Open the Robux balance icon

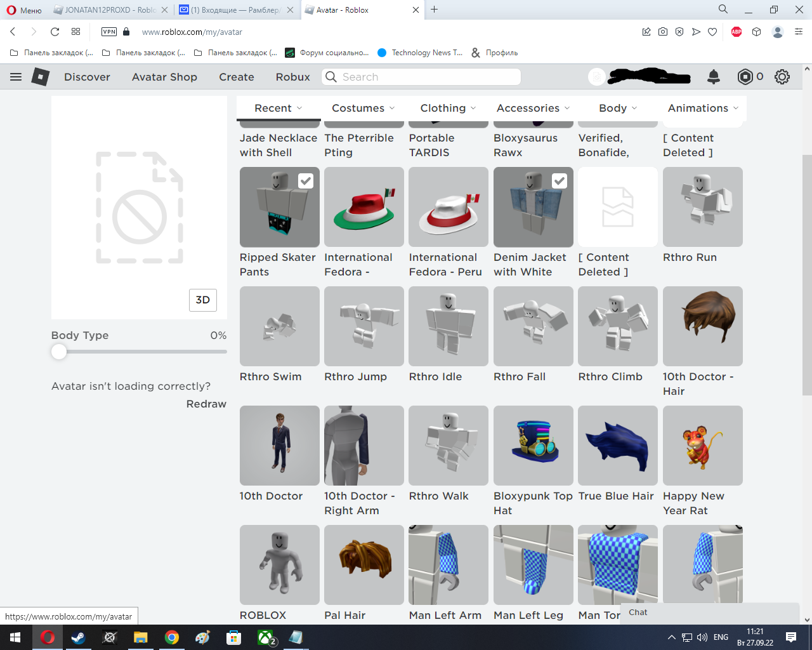coord(745,77)
